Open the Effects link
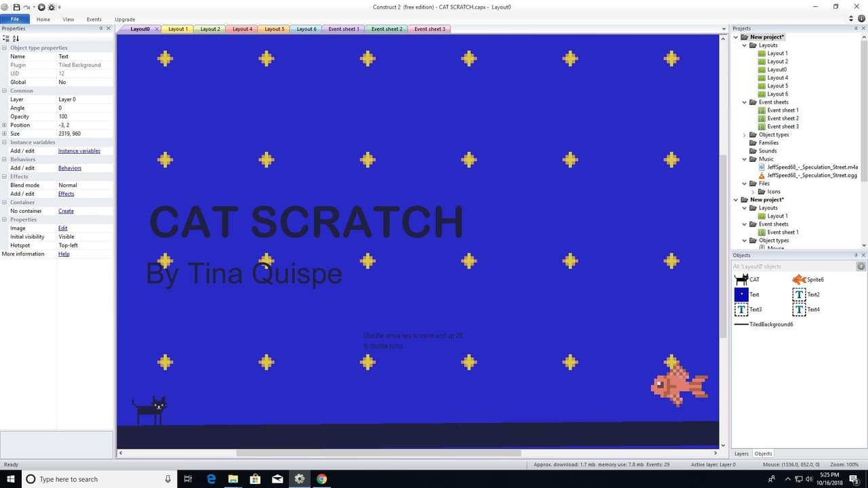The height and width of the screenshot is (488, 868). pos(66,194)
